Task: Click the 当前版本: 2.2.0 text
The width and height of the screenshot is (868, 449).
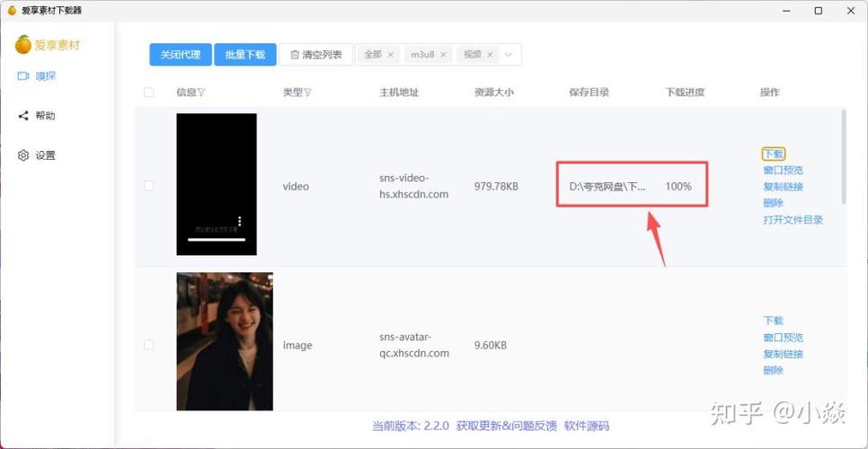Action: [x=411, y=426]
